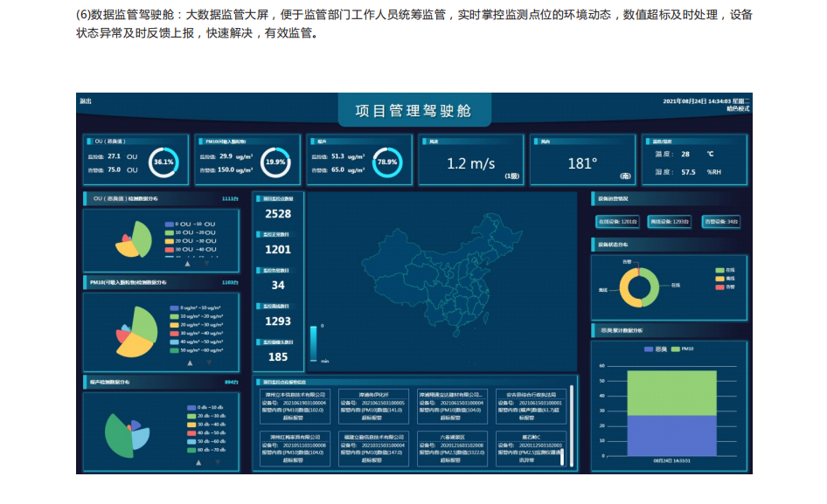The width and height of the screenshot is (827, 504).
Task: Toggle the 50 db~60 db legend item
Action: pyautogui.click(x=206, y=441)
